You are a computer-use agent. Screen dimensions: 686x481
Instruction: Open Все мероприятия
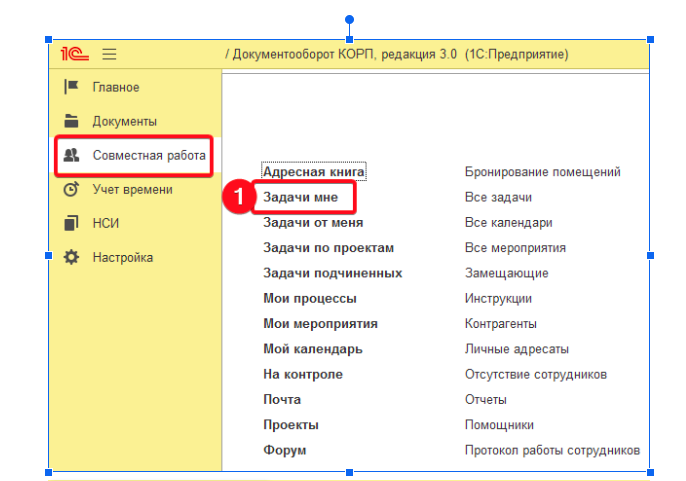[515, 248]
